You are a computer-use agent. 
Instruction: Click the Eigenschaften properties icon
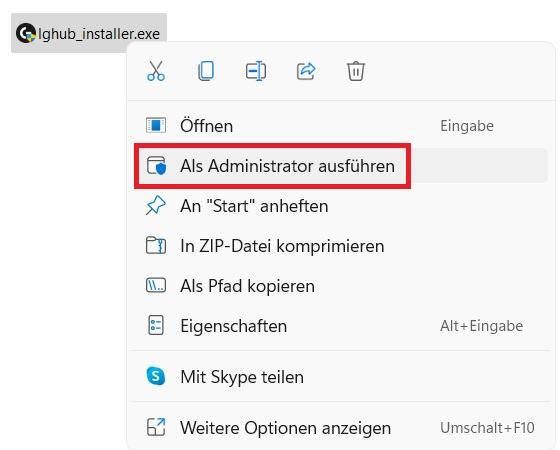(156, 325)
